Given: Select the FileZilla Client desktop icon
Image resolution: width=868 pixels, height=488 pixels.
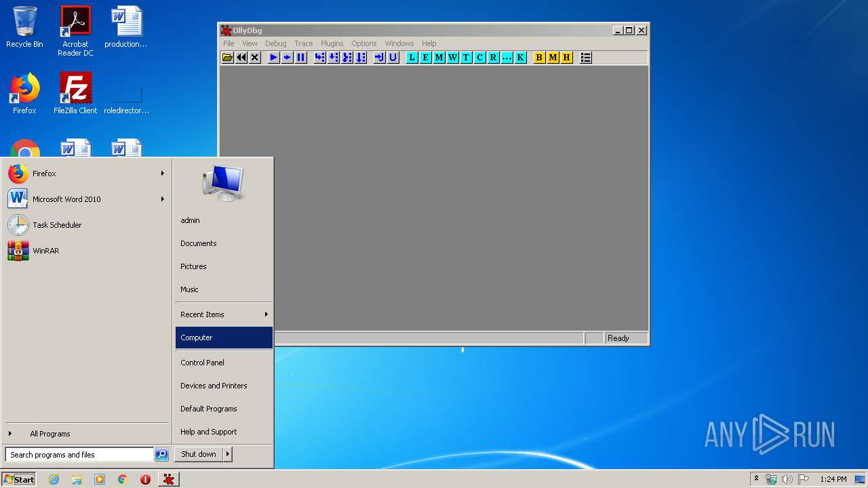Looking at the screenshot, I should click(x=75, y=94).
